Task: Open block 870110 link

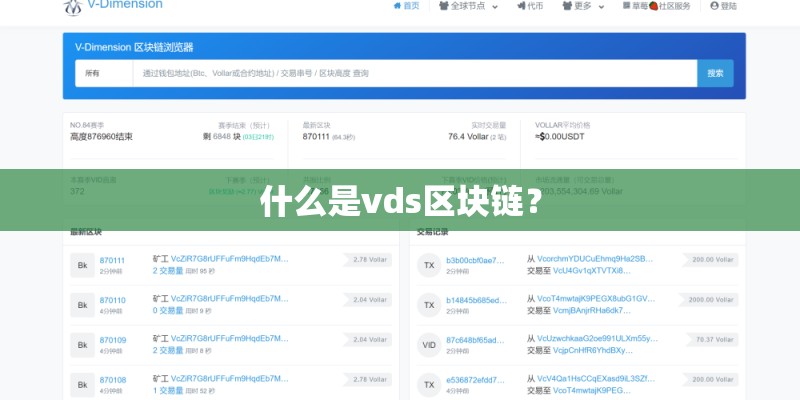Action: (112, 300)
